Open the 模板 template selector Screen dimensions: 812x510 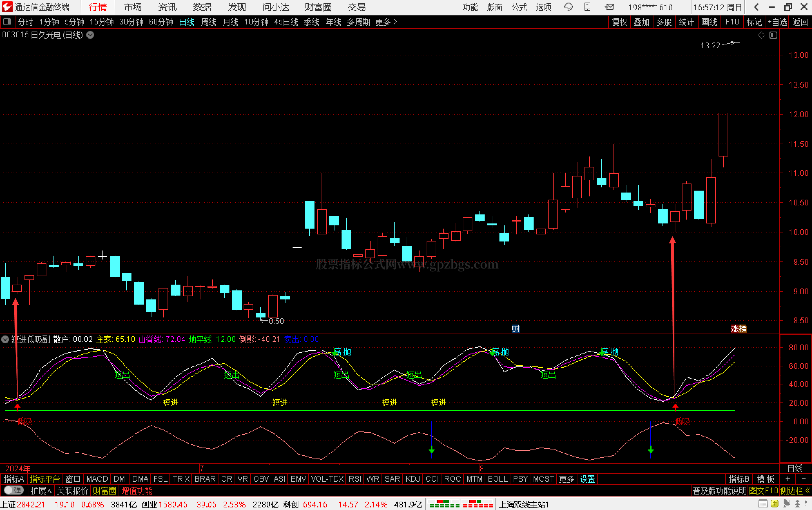click(766, 479)
